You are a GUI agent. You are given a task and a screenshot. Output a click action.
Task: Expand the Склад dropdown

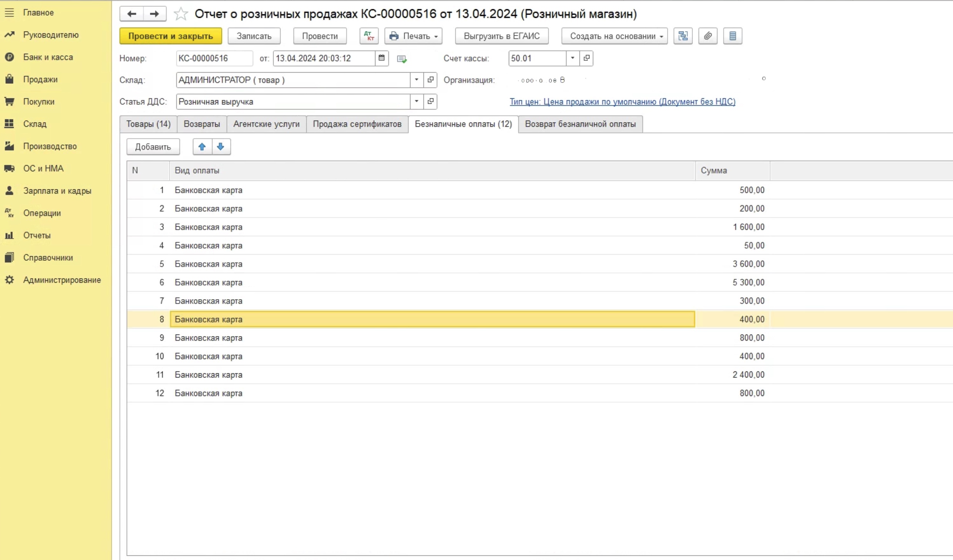[416, 80]
